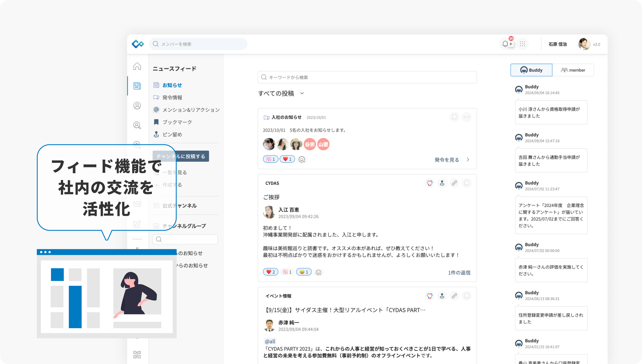Image resolution: width=642 pixels, height=364 pixels.
Task: Click チャンネルに投稿する button
Action: point(181,156)
